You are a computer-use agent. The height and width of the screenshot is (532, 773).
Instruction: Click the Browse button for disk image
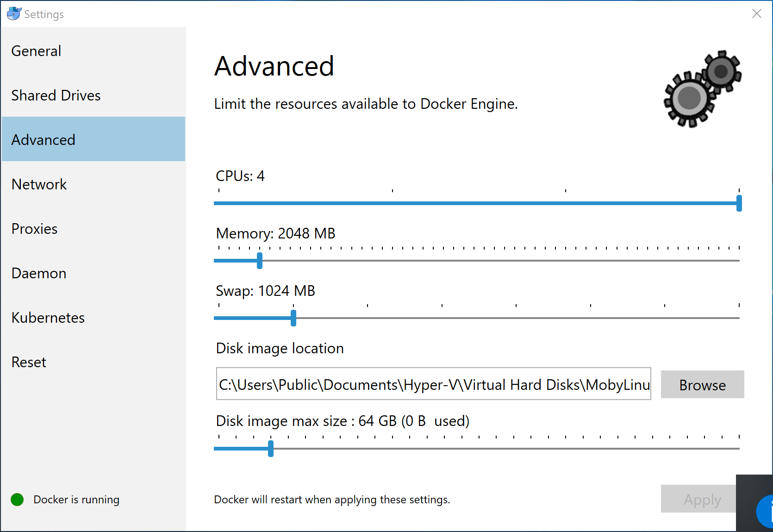point(702,385)
